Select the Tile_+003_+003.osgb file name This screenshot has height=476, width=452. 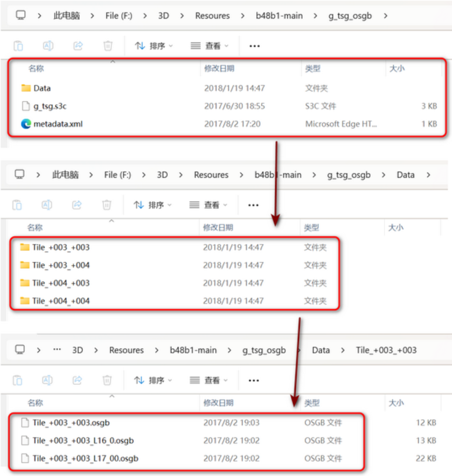tap(71, 423)
